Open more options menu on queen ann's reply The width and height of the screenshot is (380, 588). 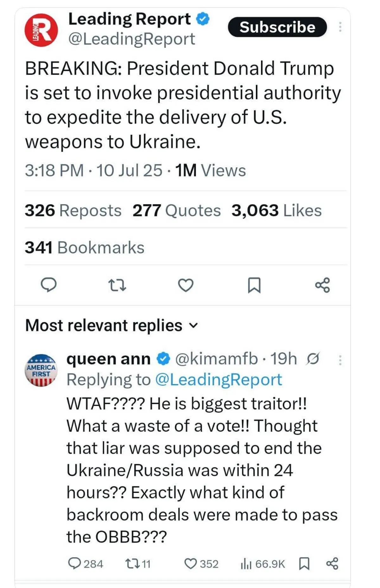point(340,360)
